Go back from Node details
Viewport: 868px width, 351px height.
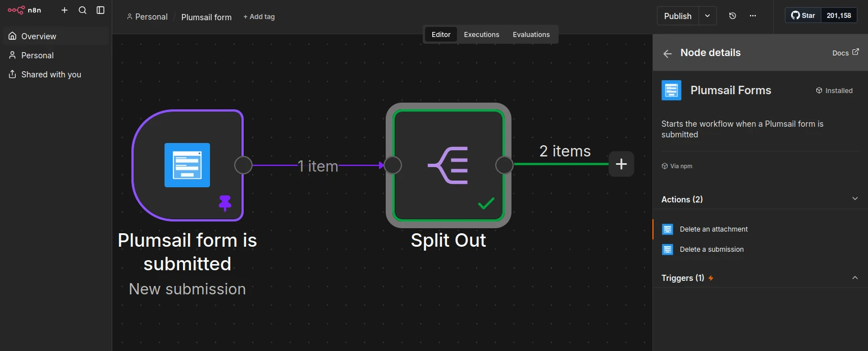(x=668, y=53)
